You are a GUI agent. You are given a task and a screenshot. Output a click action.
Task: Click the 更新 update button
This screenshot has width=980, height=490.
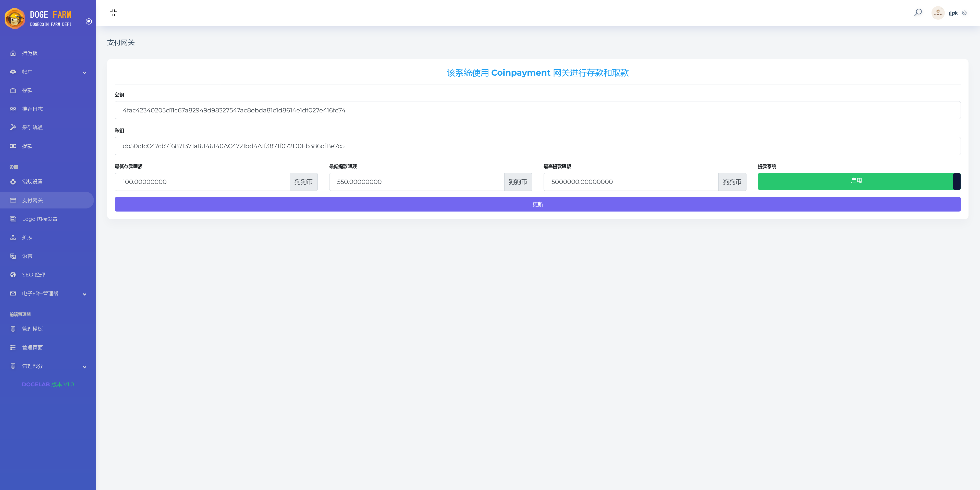pos(537,204)
